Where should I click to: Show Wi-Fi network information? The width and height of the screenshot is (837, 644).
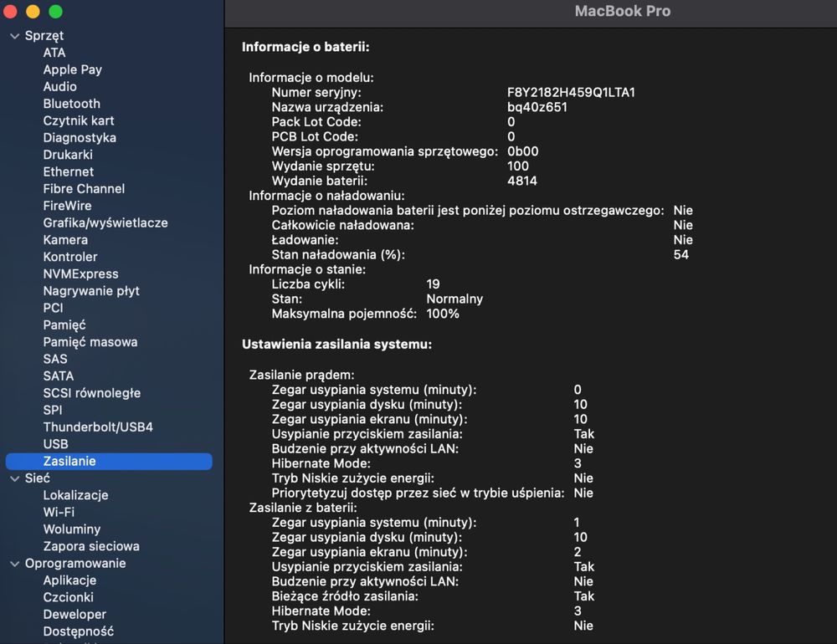pos(59,513)
